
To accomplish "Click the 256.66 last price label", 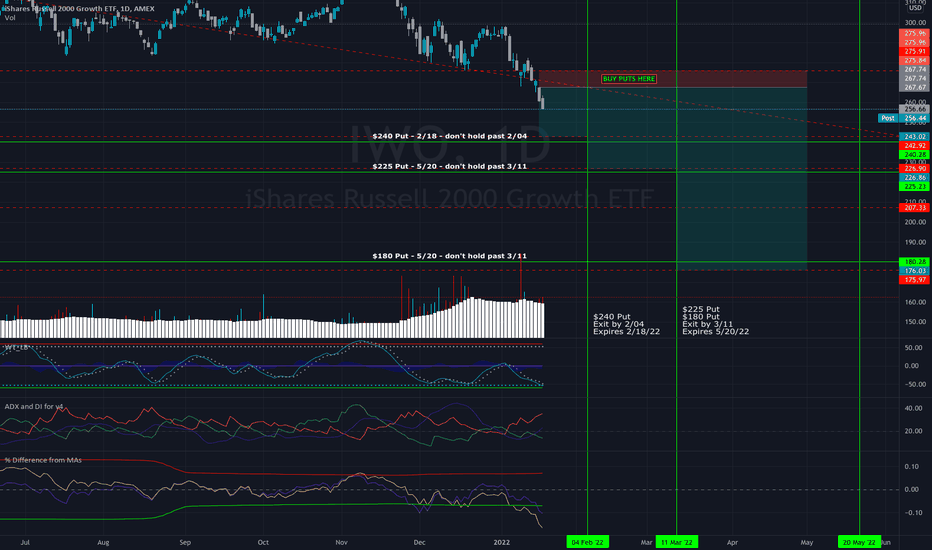I will point(915,109).
